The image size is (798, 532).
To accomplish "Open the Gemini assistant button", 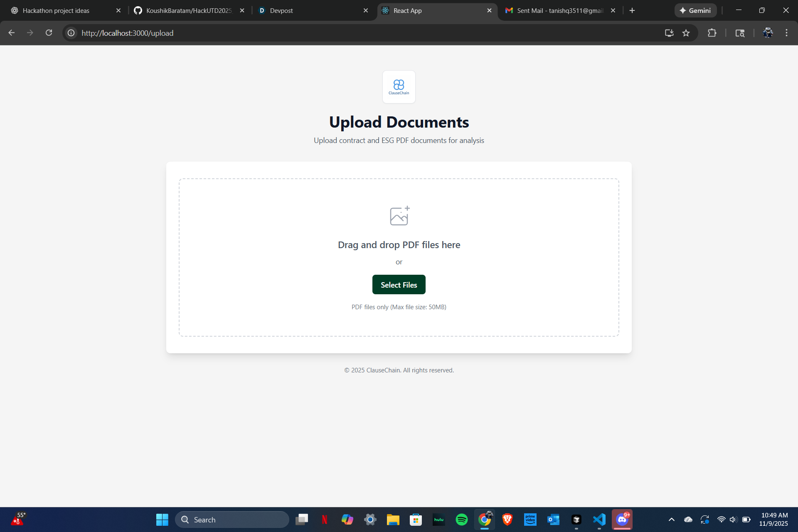I will tap(695, 10).
